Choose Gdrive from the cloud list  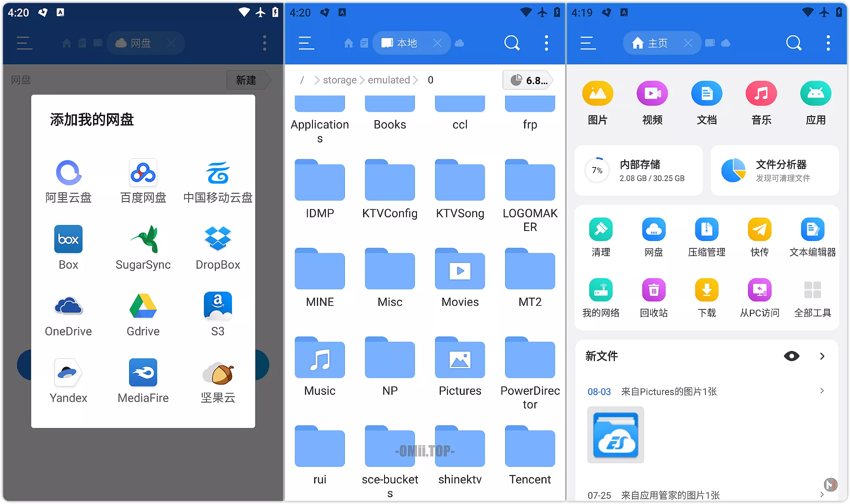click(x=143, y=314)
